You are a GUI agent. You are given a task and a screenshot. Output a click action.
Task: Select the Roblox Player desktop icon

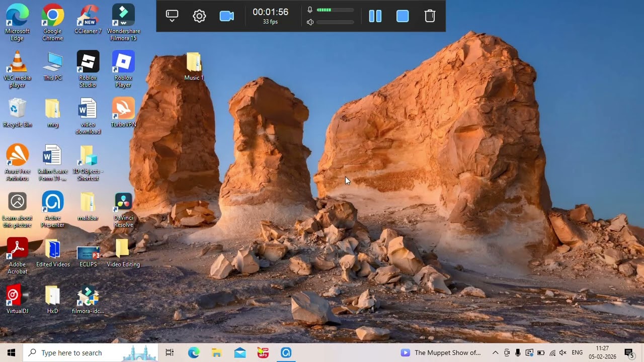(123, 69)
